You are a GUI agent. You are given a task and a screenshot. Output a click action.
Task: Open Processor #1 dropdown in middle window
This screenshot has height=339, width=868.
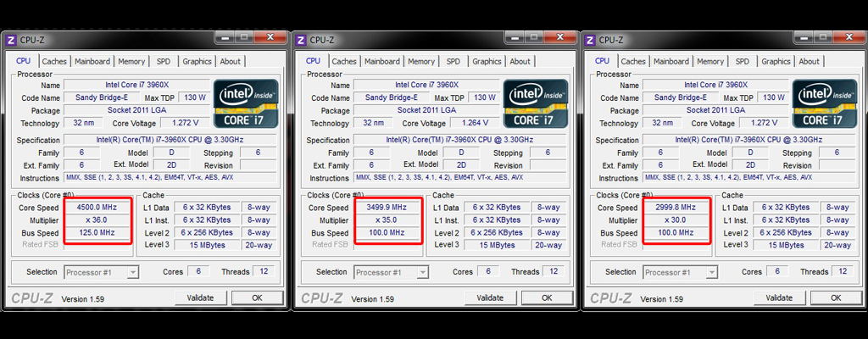392,273
